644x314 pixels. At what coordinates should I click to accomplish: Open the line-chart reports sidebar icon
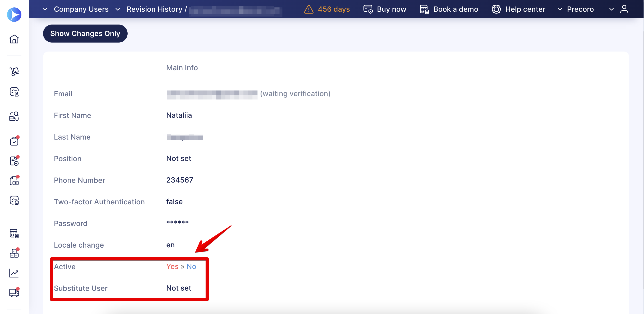[x=14, y=273]
